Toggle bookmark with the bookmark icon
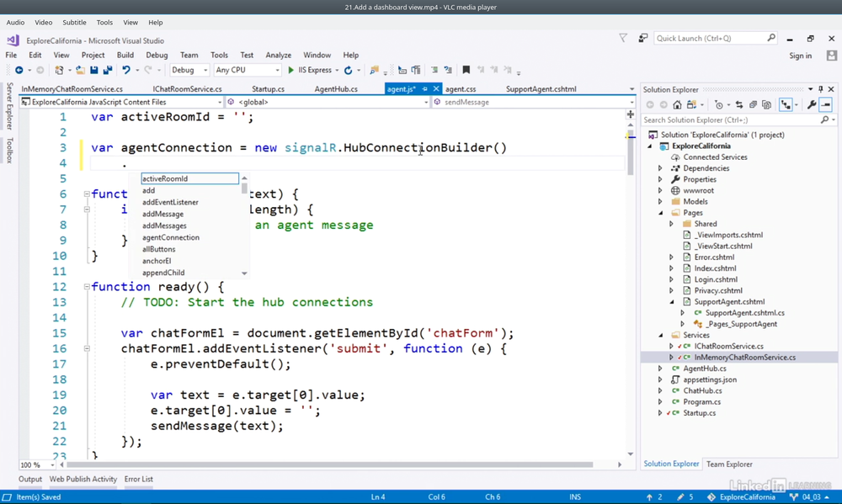Screen dimensions: 842x504 [x=466, y=70]
